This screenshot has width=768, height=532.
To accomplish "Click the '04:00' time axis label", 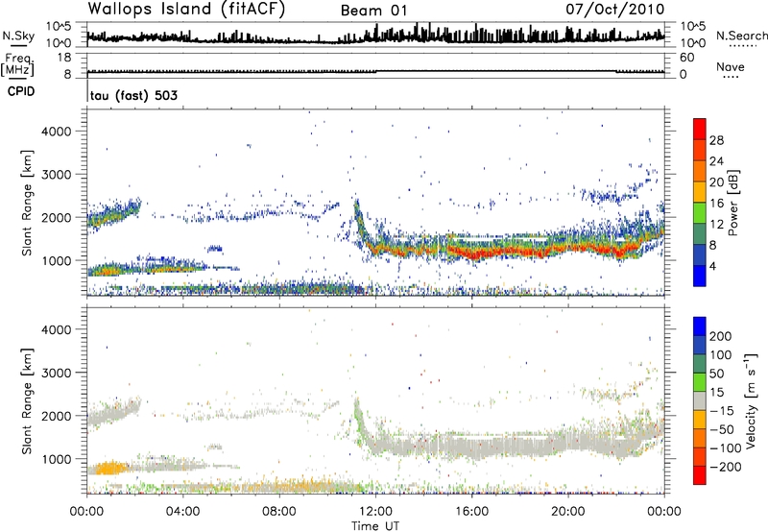I will click(x=182, y=512).
